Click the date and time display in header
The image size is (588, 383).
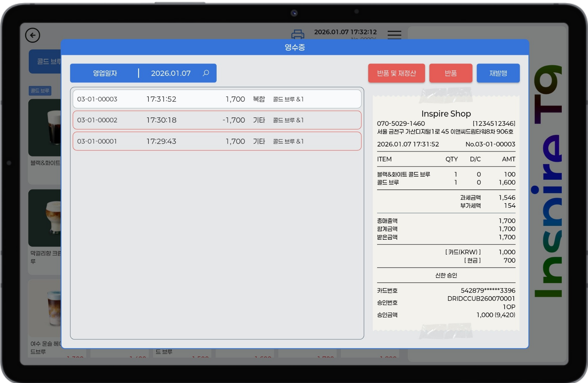[x=345, y=32]
